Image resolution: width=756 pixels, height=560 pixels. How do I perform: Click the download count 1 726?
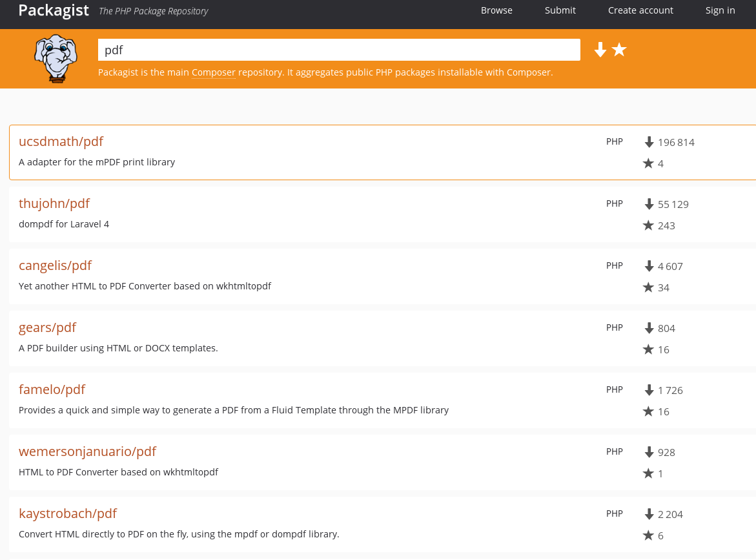[670, 390]
